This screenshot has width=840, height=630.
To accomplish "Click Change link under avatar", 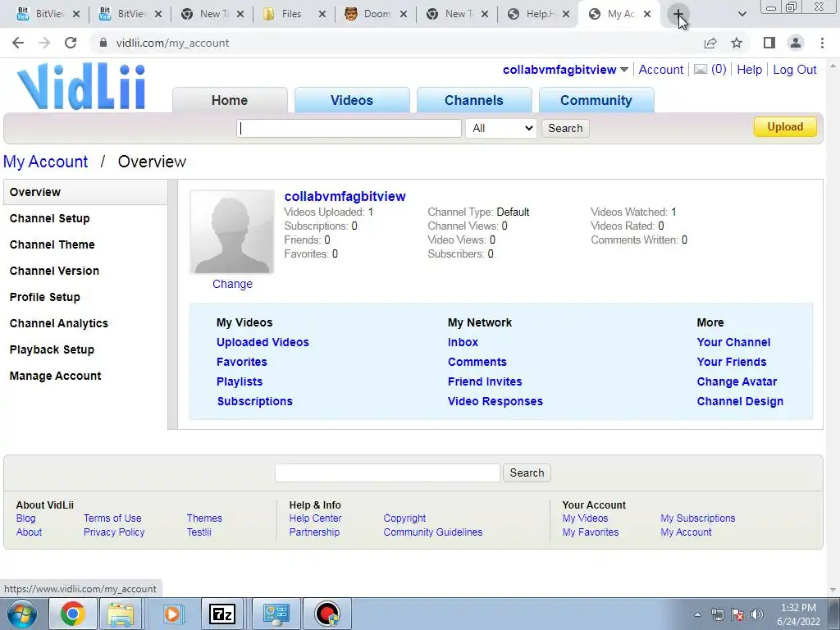I will point(232,284).
